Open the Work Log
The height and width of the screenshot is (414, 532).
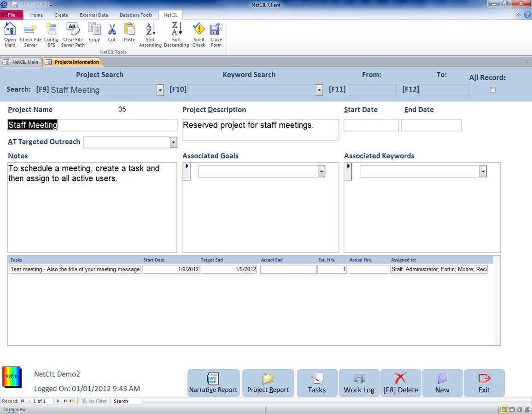359,383
